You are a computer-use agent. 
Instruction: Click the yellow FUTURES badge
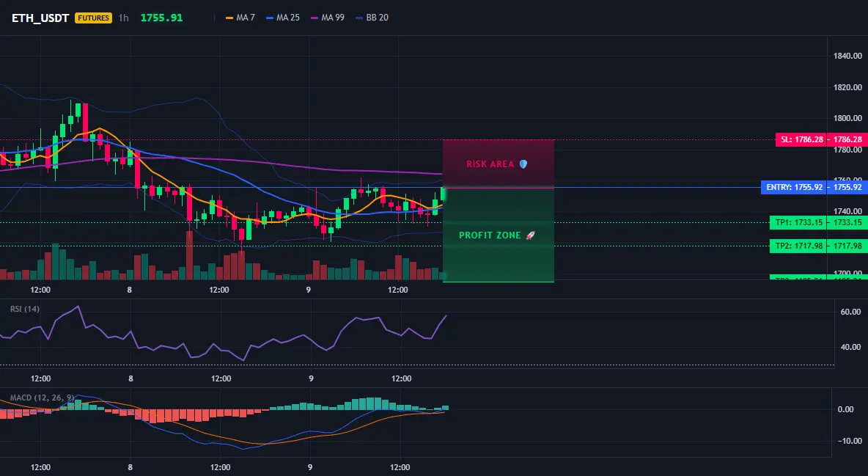pyautogui.click(x=93, y=18)
